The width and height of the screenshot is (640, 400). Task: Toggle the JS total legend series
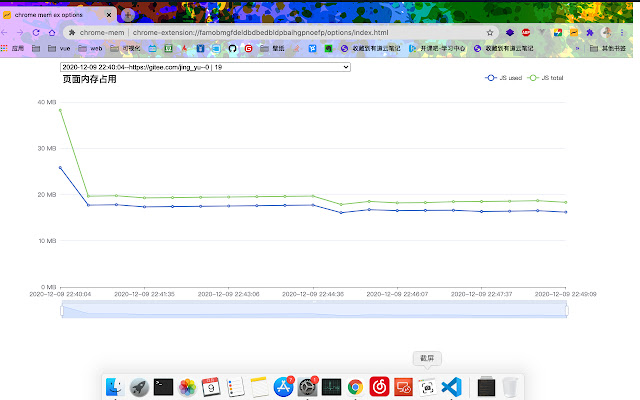(x=545, y=78)
